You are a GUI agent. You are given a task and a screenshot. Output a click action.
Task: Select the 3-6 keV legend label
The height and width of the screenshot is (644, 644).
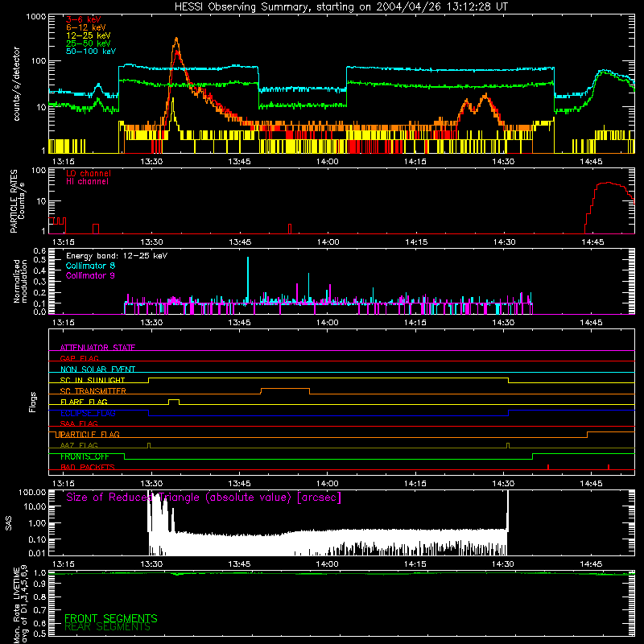pos(83,19)
